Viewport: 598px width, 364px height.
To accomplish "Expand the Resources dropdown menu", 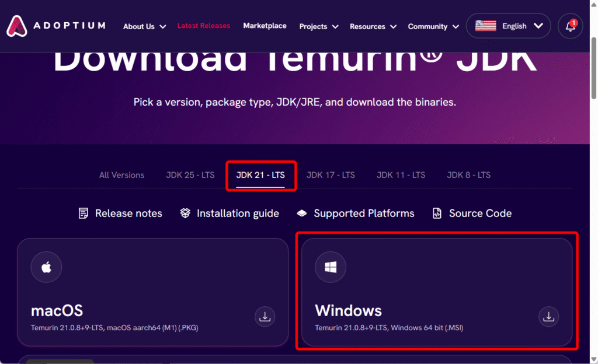I will [x=373, y=27].
